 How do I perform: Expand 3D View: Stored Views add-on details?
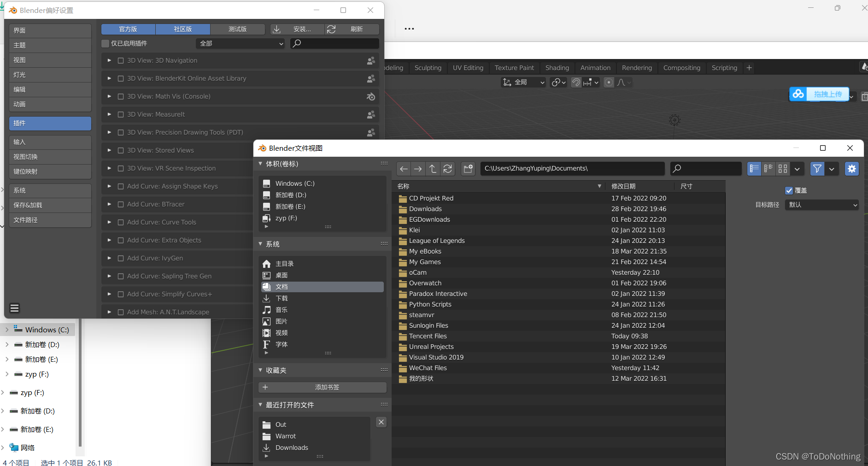click(x=109, y=150)
